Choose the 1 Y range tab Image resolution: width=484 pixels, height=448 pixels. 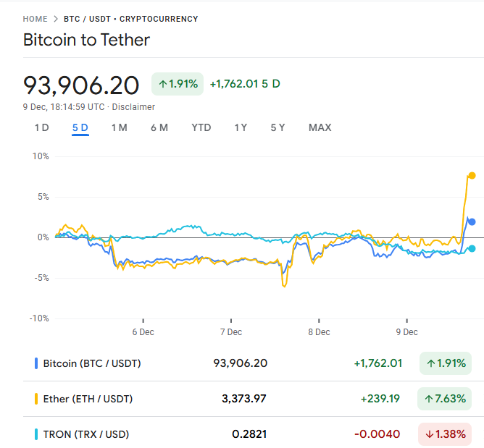click(x=241, y=127)
